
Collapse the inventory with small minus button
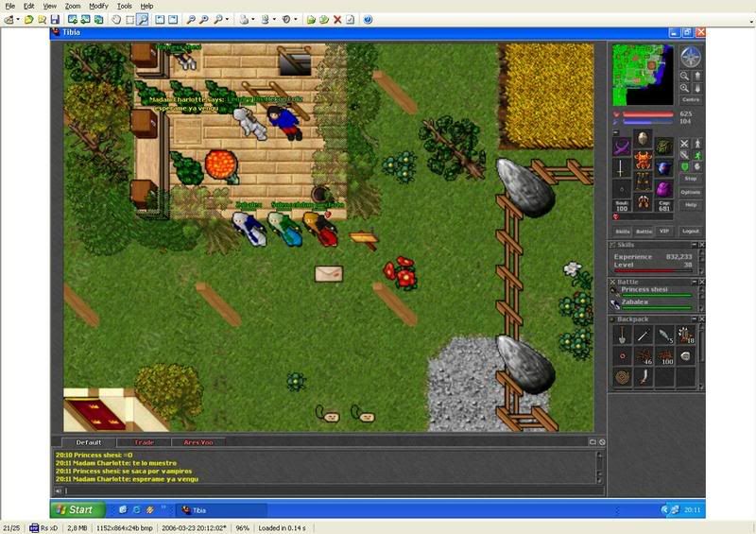(616, 132)
